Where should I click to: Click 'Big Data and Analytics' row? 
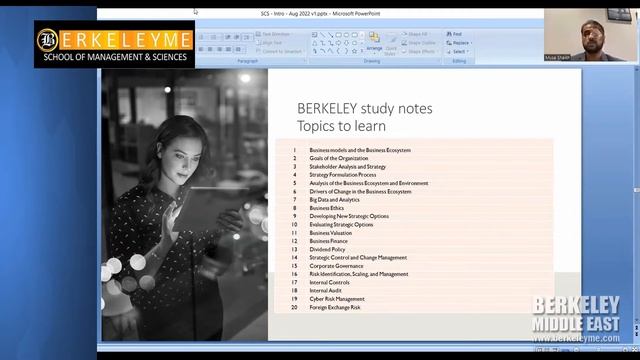(334, 200)
